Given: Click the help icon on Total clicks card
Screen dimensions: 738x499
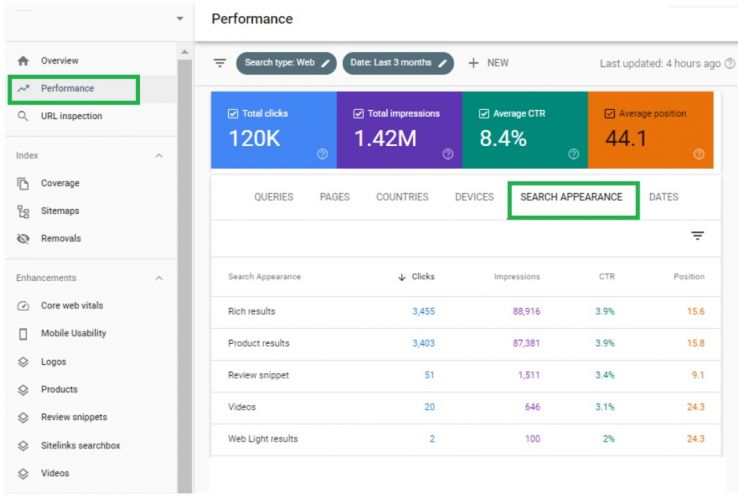Looking at the screenshot, I should click(x=322, y=154).
